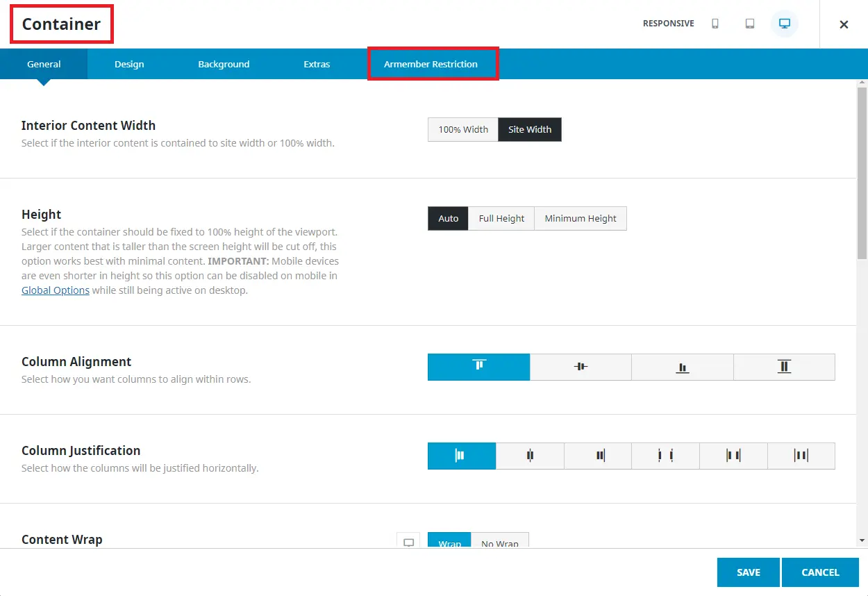
Task: Set column justification to space-between
Action: point(666,456)
